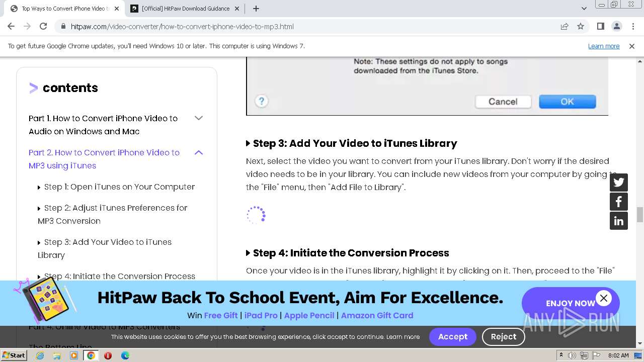
Task: Click the system clock showing 8:02 AM
Action: (618, 355)
